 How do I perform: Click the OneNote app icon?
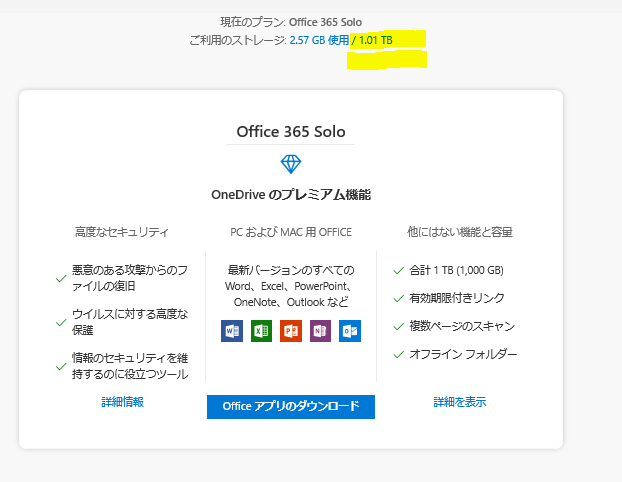[320, 331]
